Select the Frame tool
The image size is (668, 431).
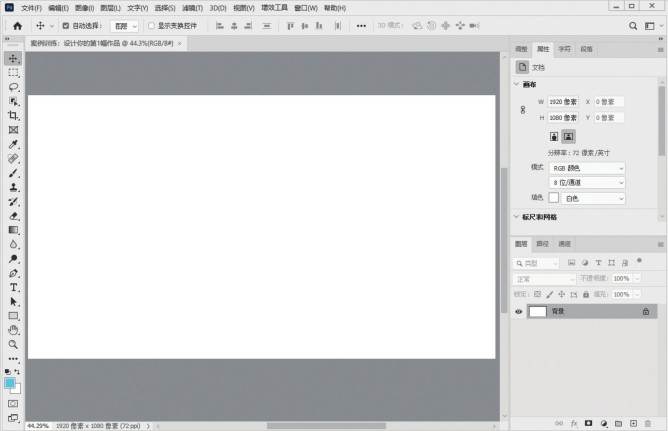coord(13,130)
